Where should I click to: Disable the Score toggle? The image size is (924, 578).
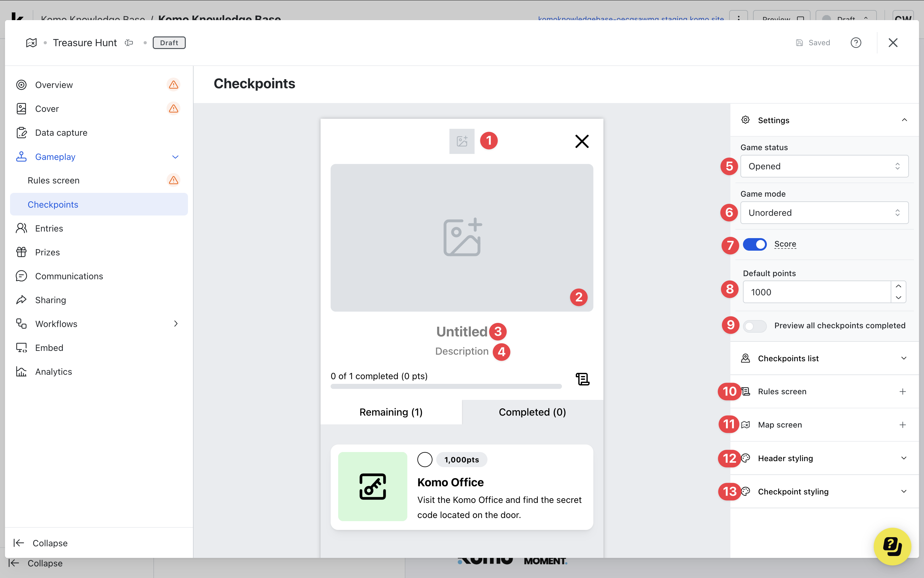click(755, 244)
